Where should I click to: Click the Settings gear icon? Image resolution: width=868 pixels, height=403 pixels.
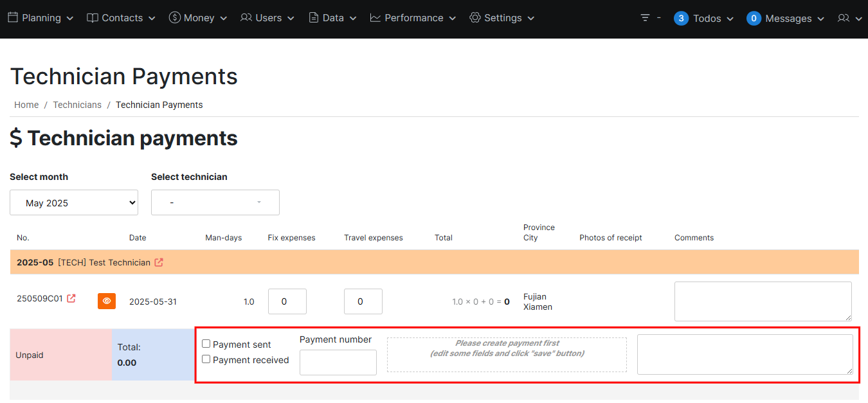(475, 18)
